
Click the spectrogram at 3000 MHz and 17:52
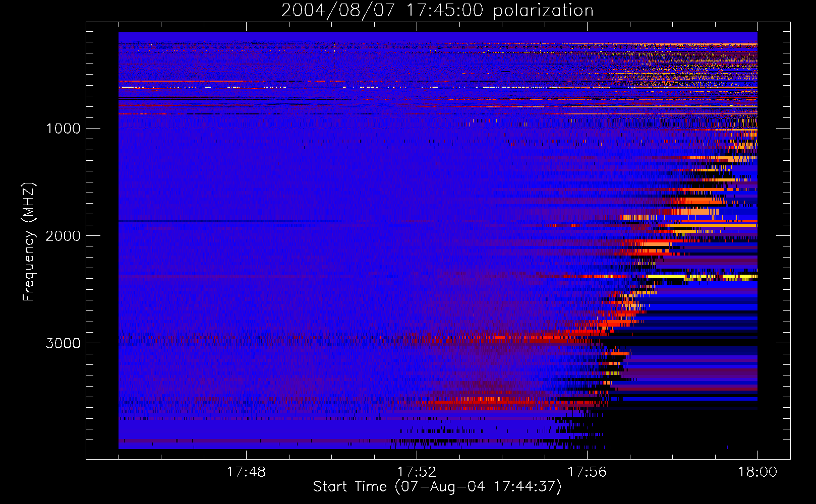(417, 343)
